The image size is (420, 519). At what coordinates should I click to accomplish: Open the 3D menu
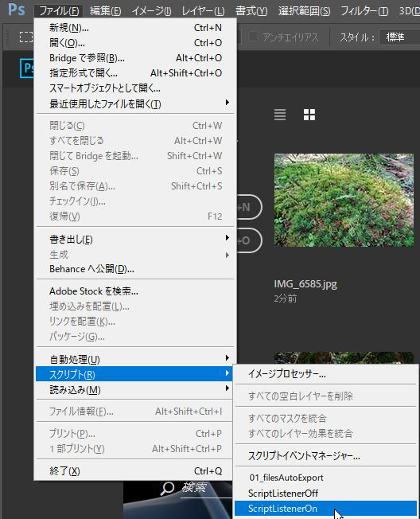[x=408, y=11]
